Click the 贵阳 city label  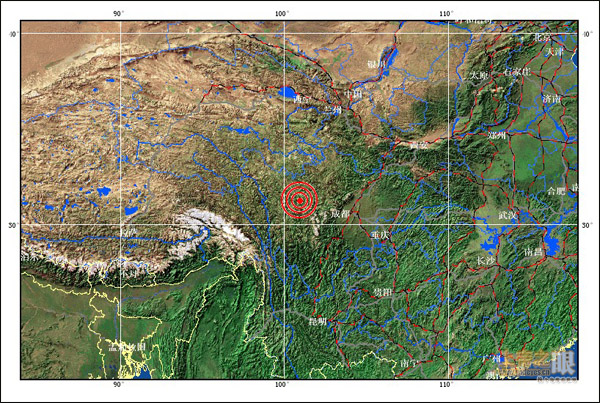383,293
